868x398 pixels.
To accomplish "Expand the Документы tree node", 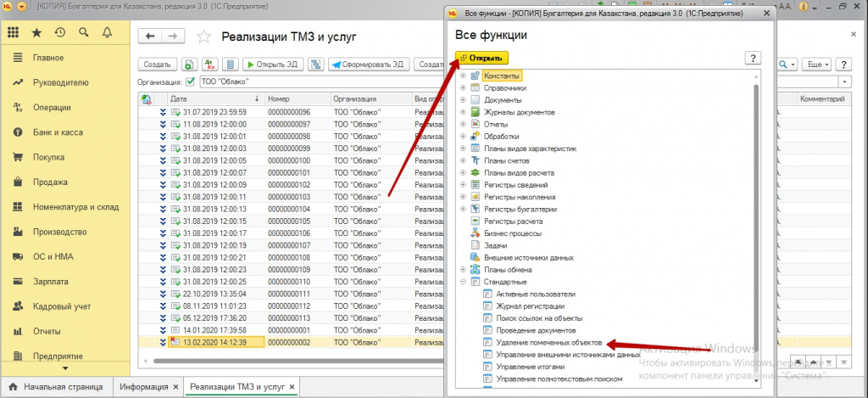I will click(x=463, y=100).
